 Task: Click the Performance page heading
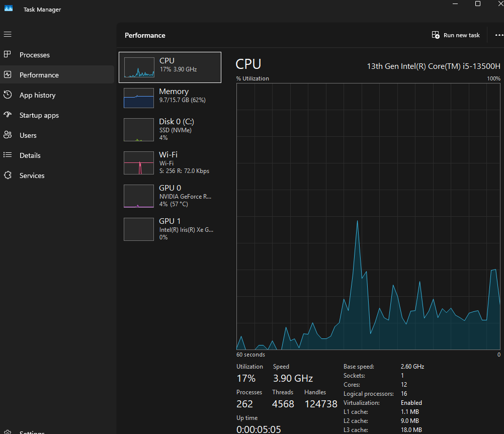tap(145, 35)
